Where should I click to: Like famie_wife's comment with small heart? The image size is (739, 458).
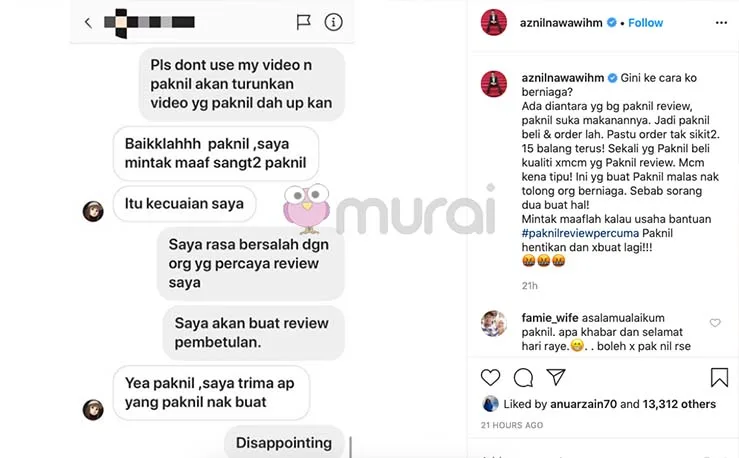tap(715, 323)
